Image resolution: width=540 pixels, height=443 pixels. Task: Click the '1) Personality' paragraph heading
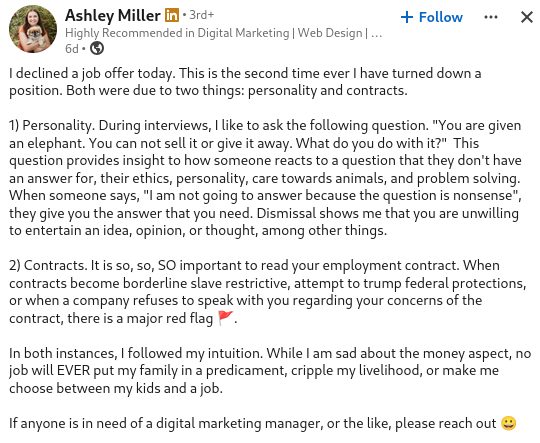(x=51, y=126)
